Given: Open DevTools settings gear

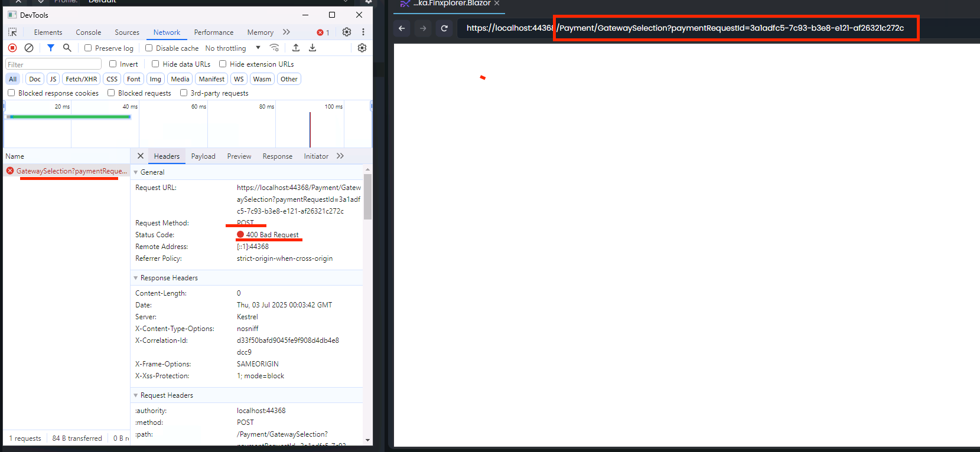Looking at the screenshot, I should click(347, 32).
